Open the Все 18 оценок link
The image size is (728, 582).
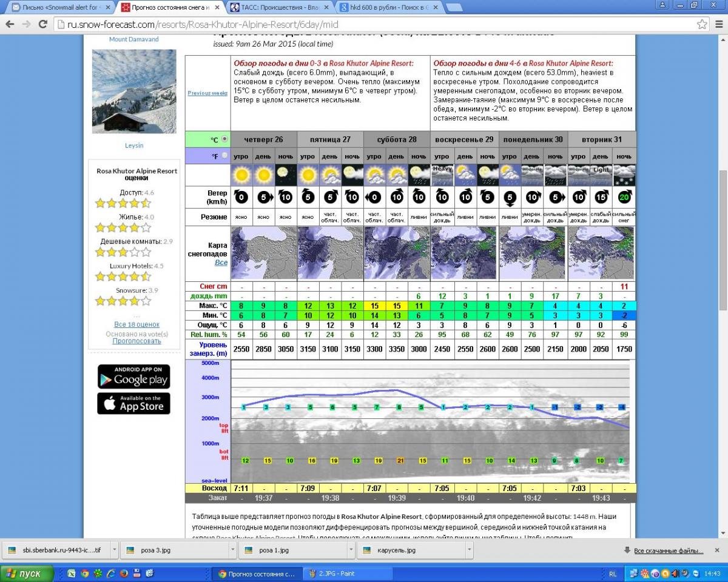pyautogui.click(x=137, y=324)
